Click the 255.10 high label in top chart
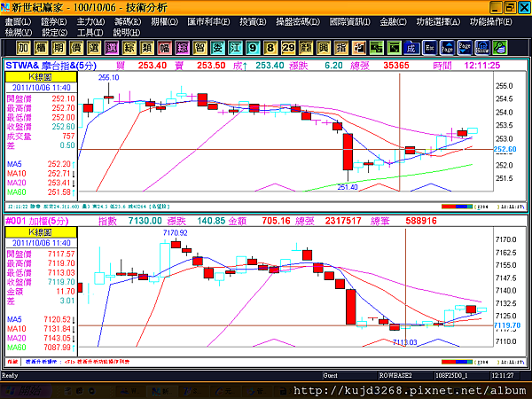Image resolution: width=532 pixels, height=399 pixels. coord(108,78)
